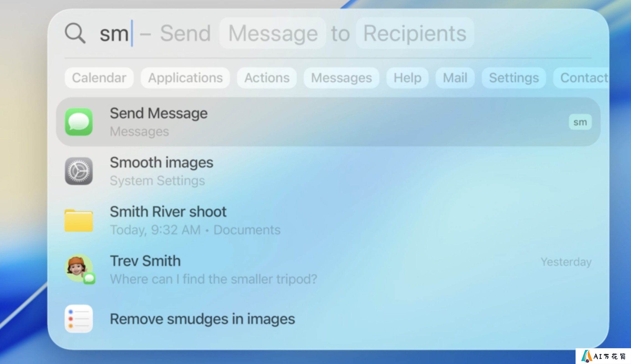Select the Contacts filter chip
The image size is (631, 364).
click(x=581, y=78)
